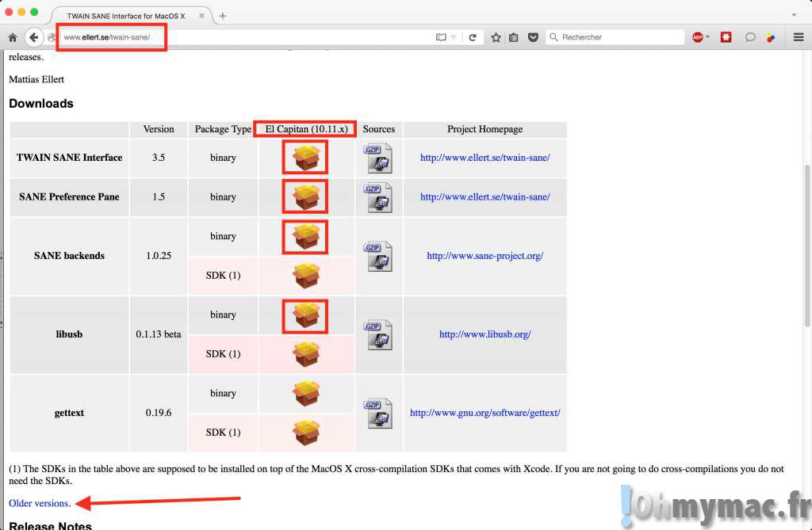This screenshot has width=812, height=530.
Task: Visit gnu.org gettext link
Action: pyautogui.click(x=485, y=413)
